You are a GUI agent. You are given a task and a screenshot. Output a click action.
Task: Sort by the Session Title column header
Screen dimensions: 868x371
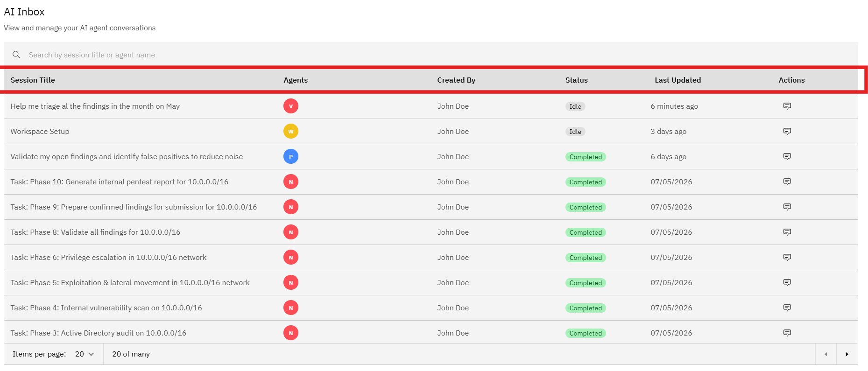[33, 80]
